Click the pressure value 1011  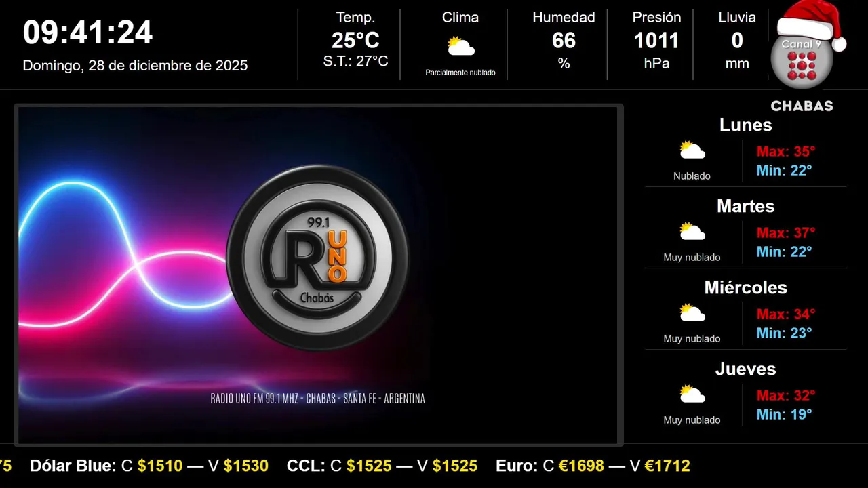point(656,41)
